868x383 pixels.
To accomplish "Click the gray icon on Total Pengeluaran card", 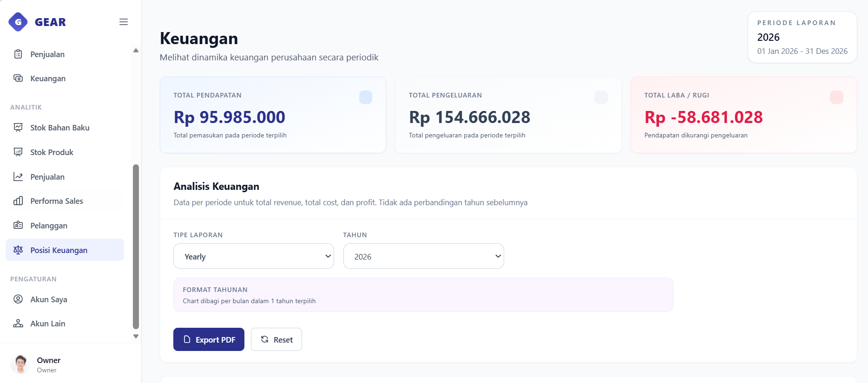I will coord(601,97).
